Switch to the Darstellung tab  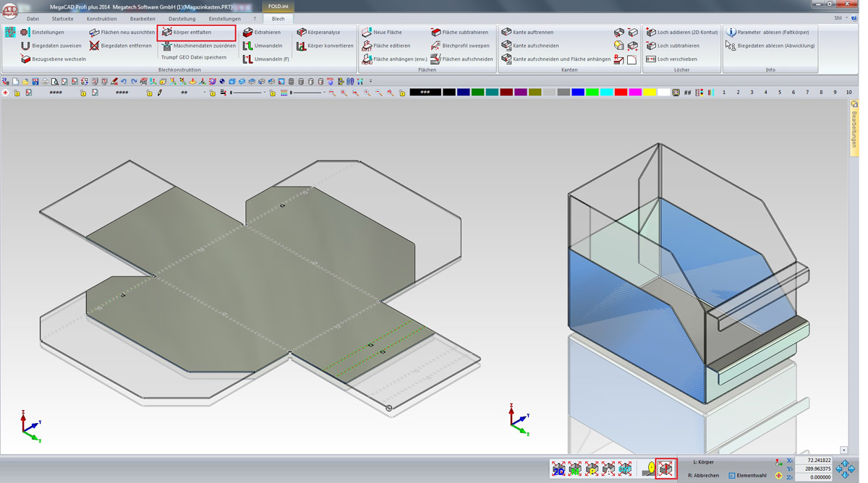pos(182,19)
